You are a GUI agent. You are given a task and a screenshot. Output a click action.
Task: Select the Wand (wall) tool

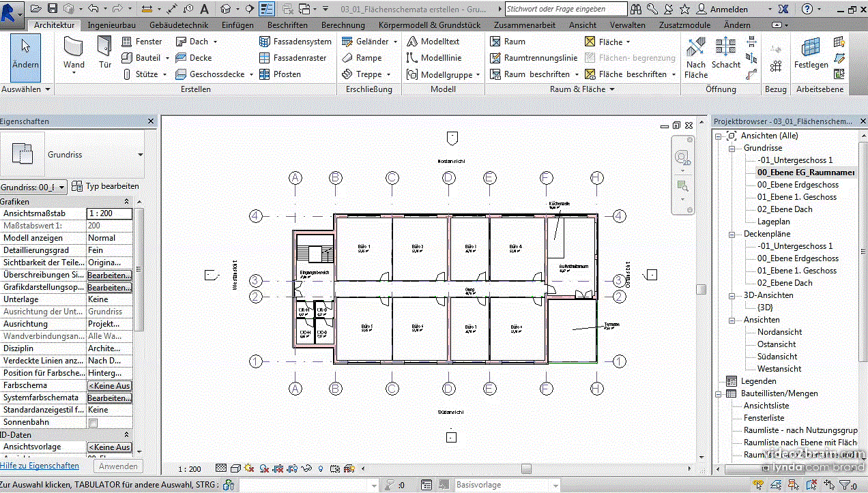tap(74, 54)
